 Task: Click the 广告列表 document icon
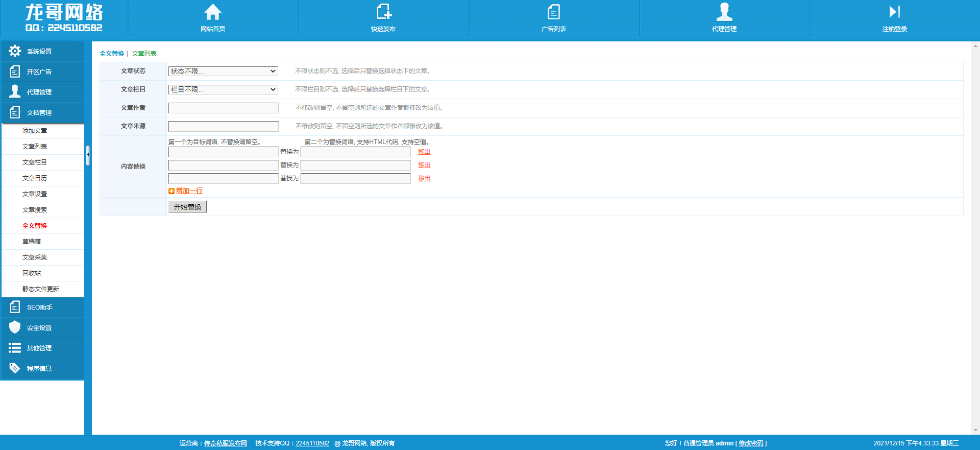tap(554, 12)
